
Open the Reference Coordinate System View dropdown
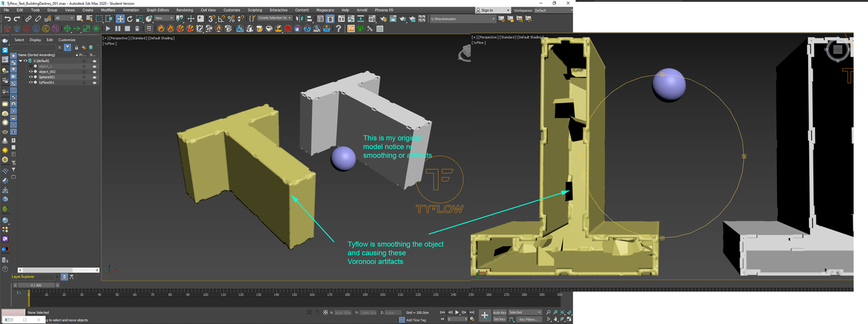point(164,19)
